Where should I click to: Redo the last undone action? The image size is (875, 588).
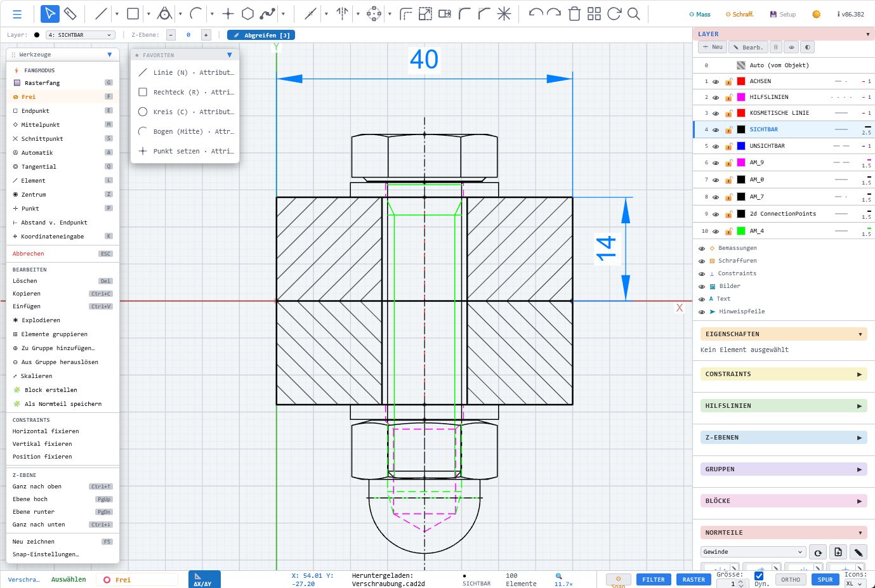click(554, 13)
